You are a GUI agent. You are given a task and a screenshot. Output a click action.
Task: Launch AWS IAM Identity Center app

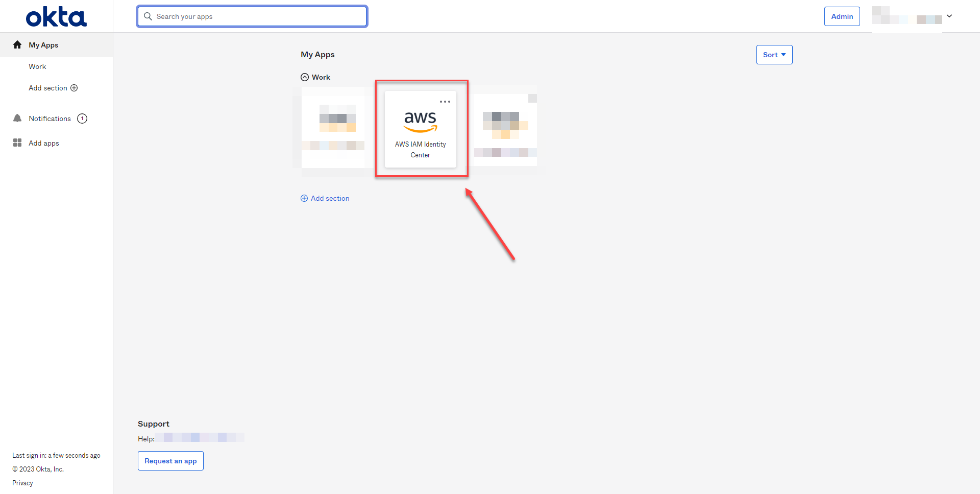click(x=421, y=129)
